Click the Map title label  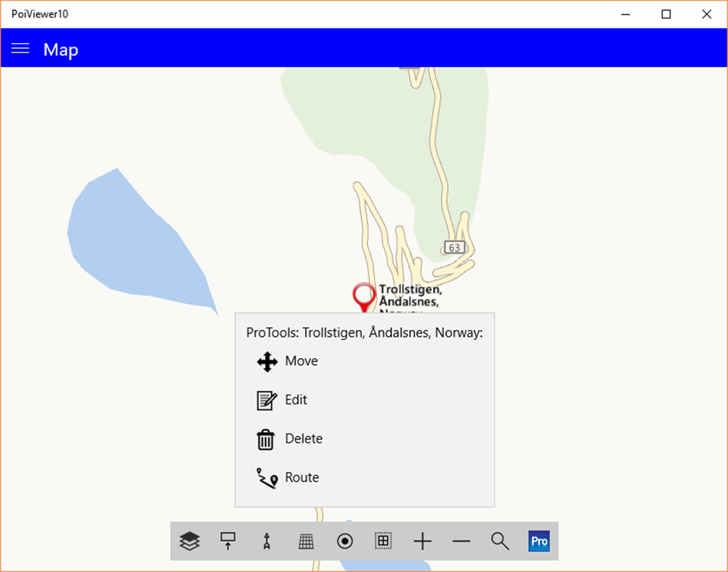[60, 49]
